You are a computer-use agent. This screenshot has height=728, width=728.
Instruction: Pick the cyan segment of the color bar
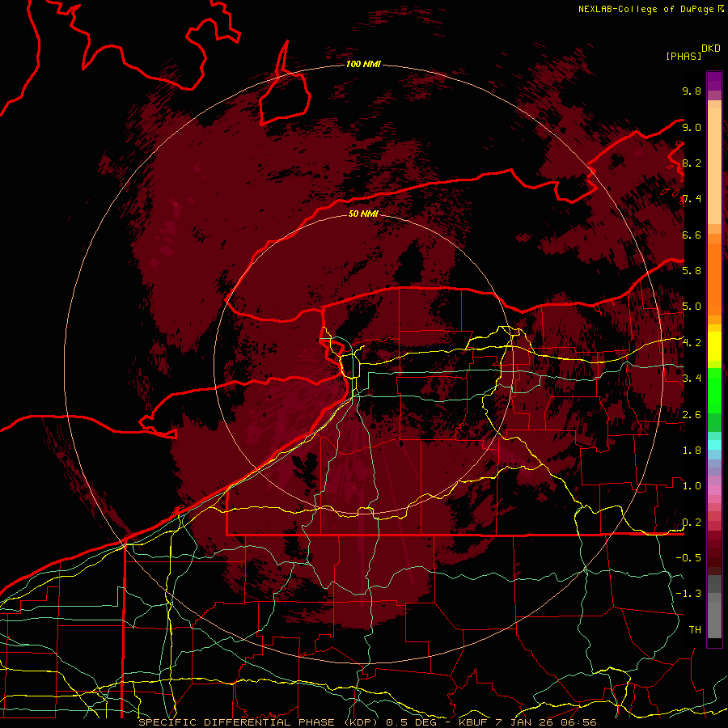point(714,445)
